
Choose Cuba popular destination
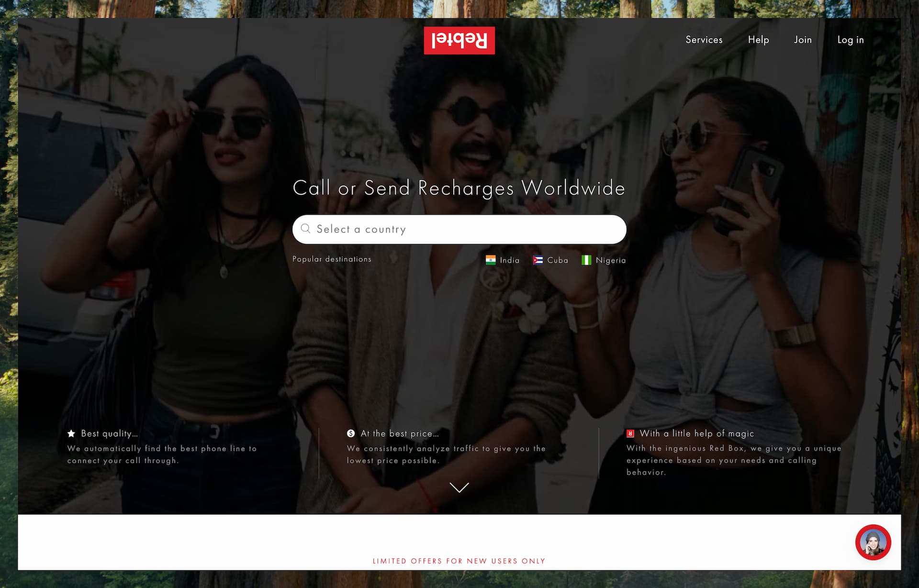[x=550, y=260]
